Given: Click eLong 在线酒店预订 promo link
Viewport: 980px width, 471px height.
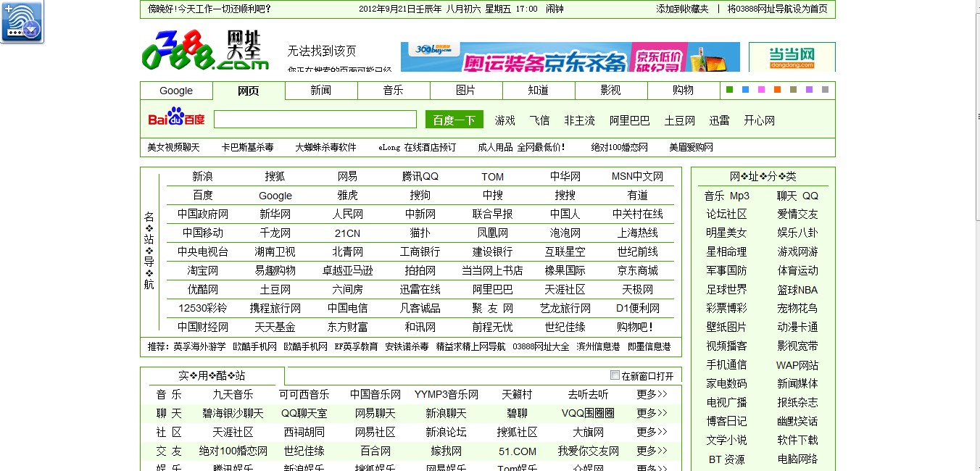Looking at the screenshot, I should [418, 148].
